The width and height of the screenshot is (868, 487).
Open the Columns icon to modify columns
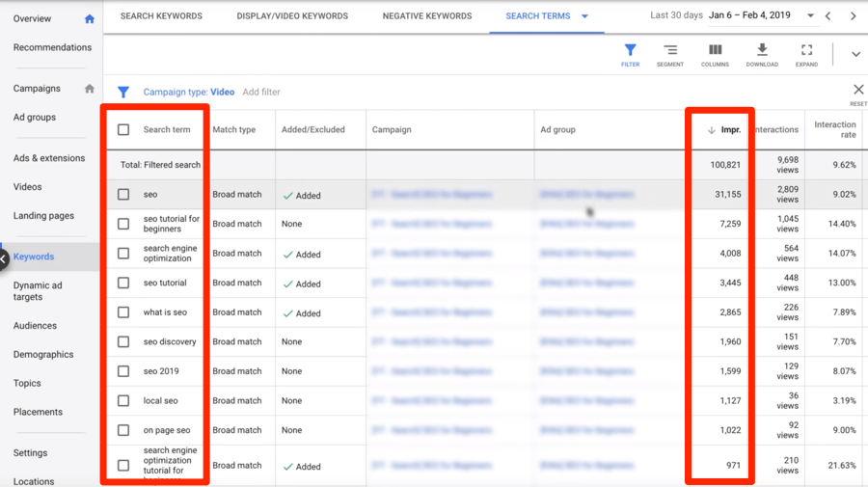click(x=715, y=54)
